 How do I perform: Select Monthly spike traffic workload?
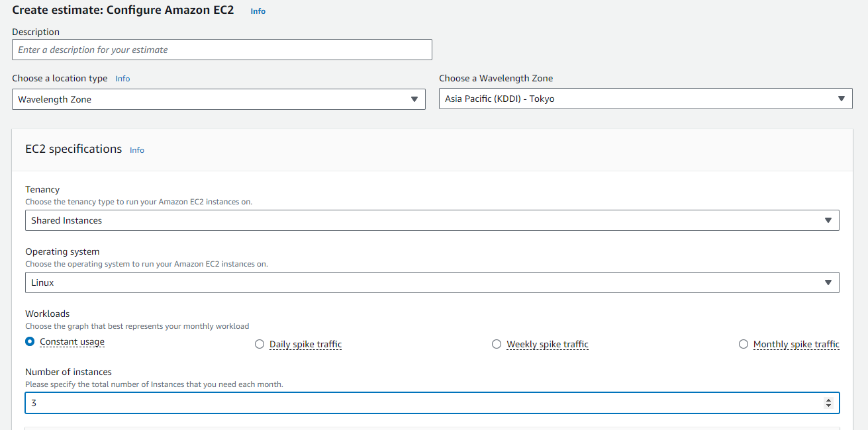click(x=744, y=344)
